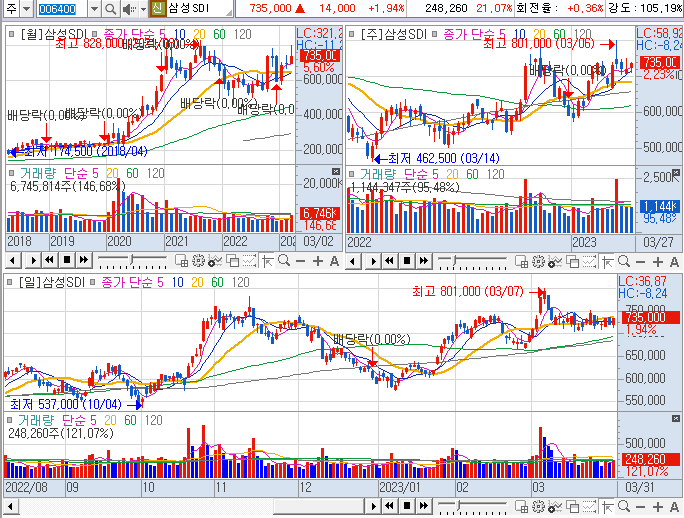This screenshot has width=684, height=518.
Task: Open chart layout grid icon on monthly chart
Action: 181,261
